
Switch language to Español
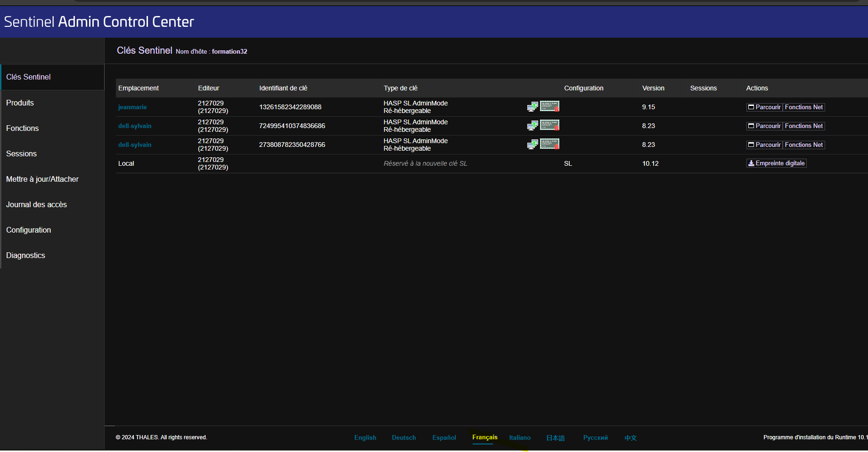[444, 437]
